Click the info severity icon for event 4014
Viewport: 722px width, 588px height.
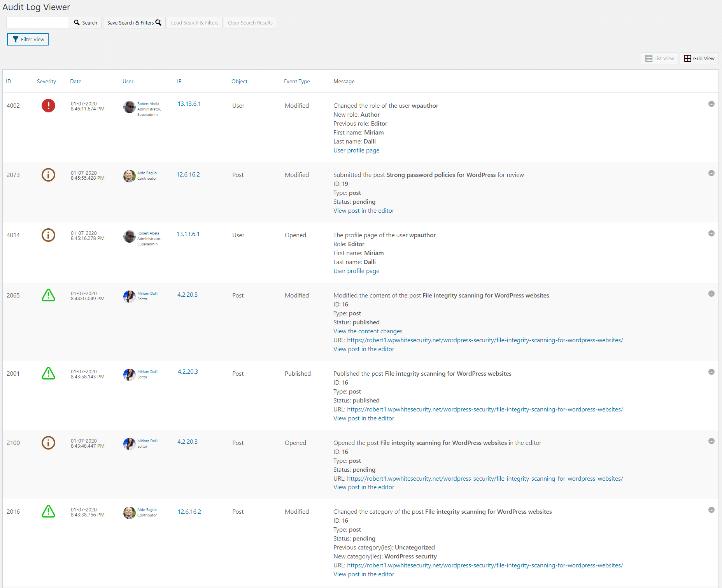tap(48, 235)
